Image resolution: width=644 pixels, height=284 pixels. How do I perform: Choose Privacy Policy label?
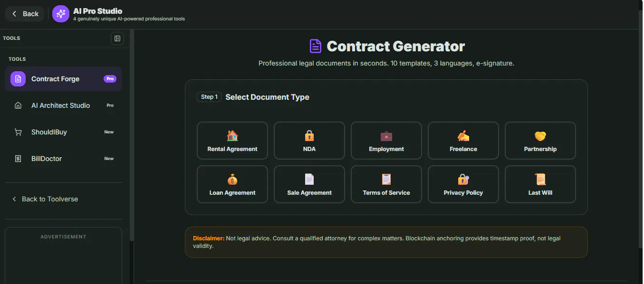(x=463, y=193)
